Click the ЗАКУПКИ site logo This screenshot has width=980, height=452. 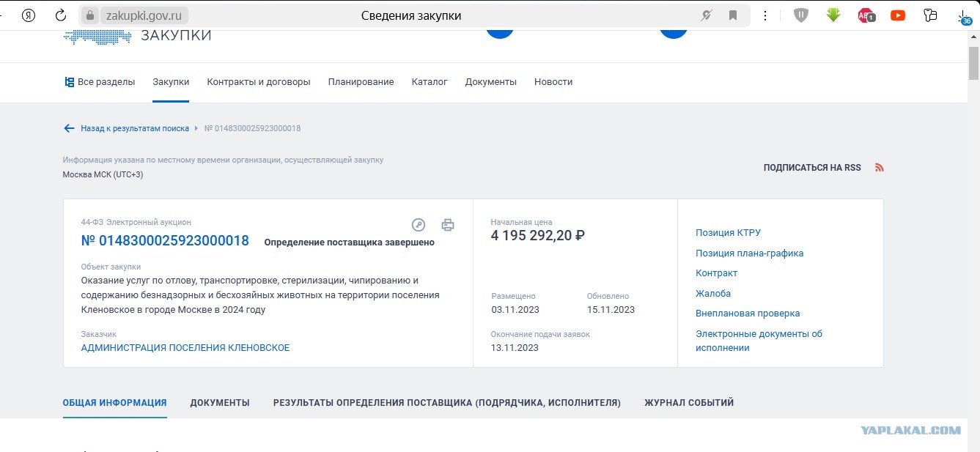point(138,35)
